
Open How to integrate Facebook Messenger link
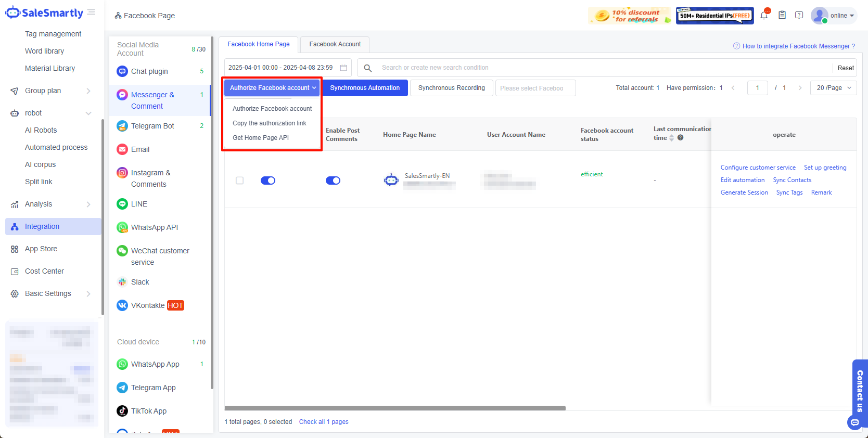[x=794, y=46]
